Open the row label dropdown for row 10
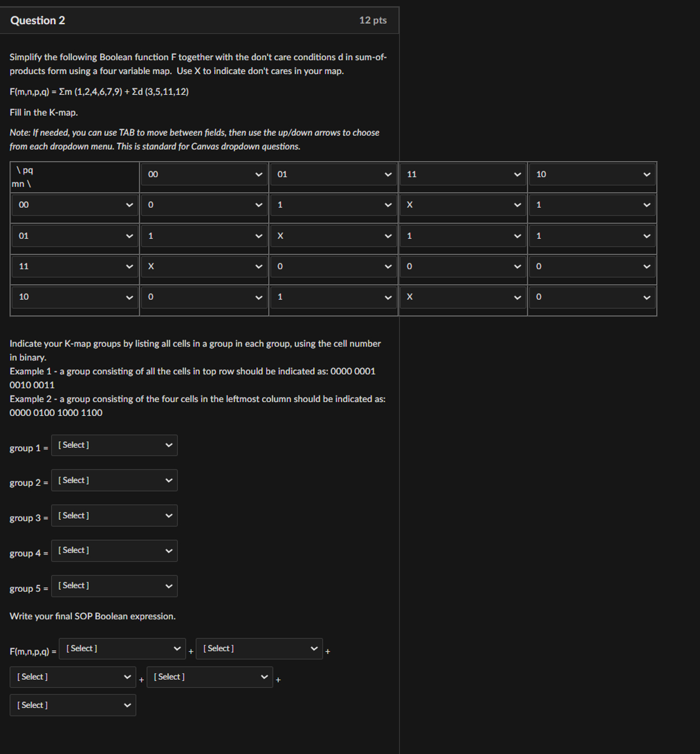Image resolution: width=700 pixels, height=754 pixels. 74,297
